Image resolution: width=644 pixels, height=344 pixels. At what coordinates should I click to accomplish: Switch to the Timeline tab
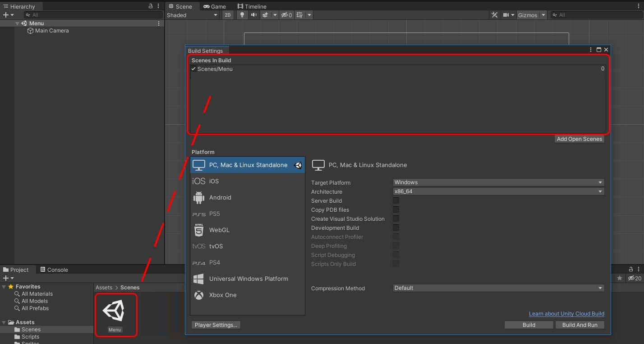[252, 6]
